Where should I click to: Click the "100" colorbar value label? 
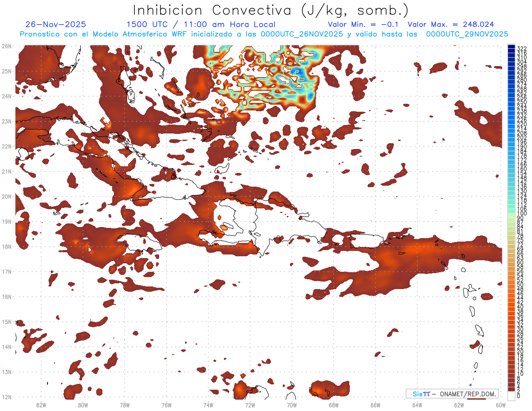[521, 214]
